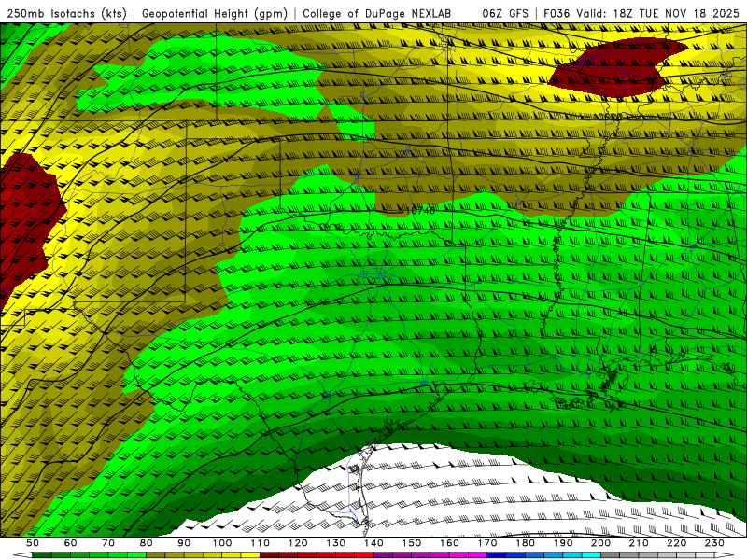Click the 180 knot legend value
Screen dimensions: 747x560
pyautogui.click(x=525, y=543)
